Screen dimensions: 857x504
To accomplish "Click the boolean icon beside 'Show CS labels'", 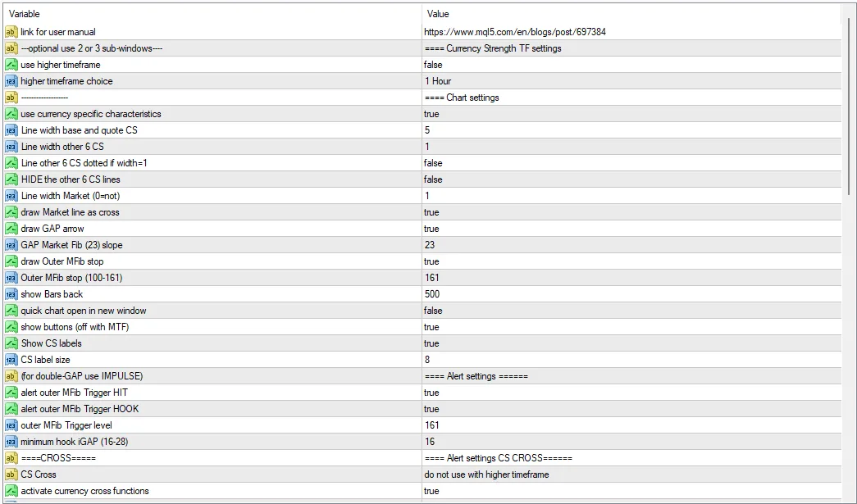I will coord(11,343).
